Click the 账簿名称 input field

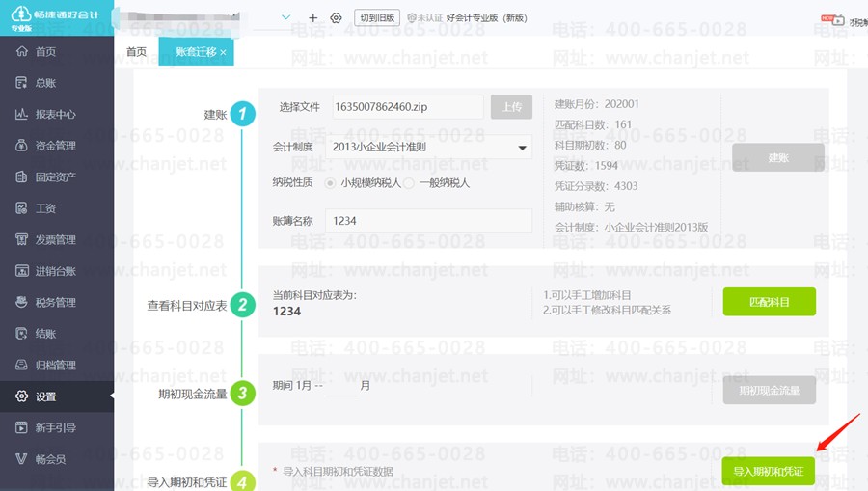(429, 221)
